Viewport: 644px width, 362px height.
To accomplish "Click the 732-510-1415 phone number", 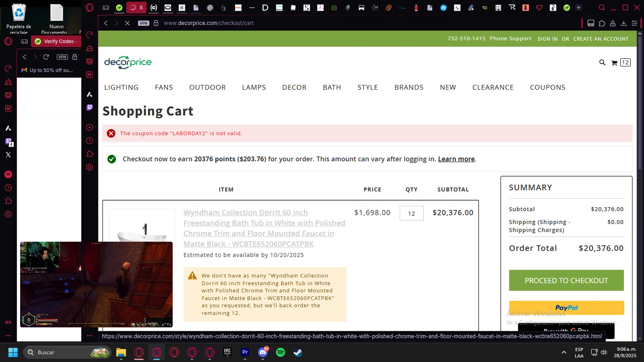I will 467,39.
